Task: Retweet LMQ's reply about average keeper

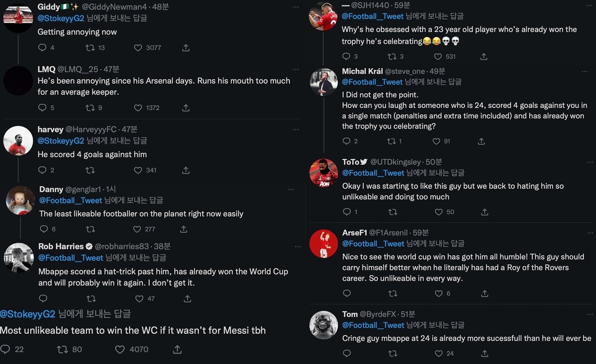Action: 90,108
